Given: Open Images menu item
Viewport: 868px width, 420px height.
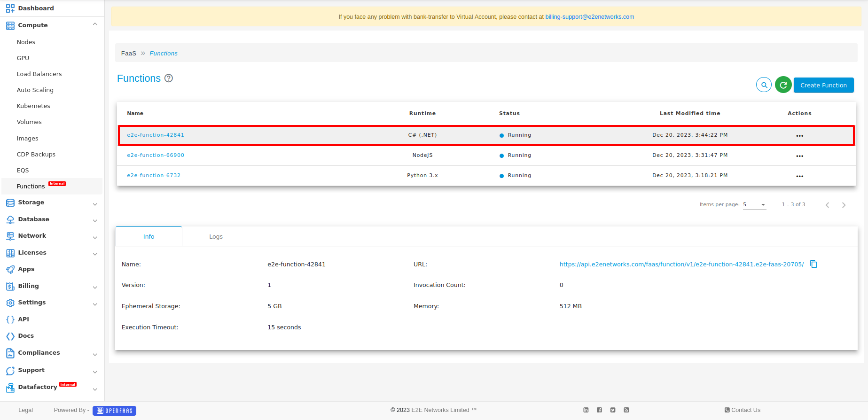Looking at the screenshot, I should coord(28,139).
